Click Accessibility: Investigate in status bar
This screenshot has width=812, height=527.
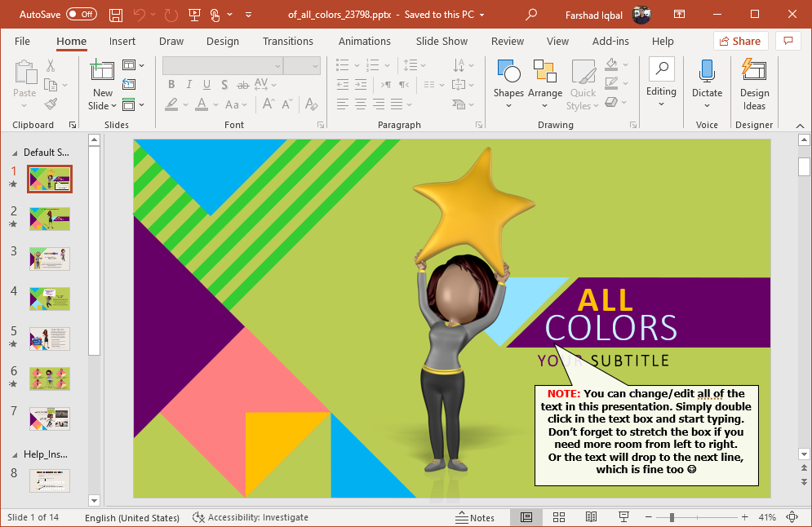tap(251, 517)
